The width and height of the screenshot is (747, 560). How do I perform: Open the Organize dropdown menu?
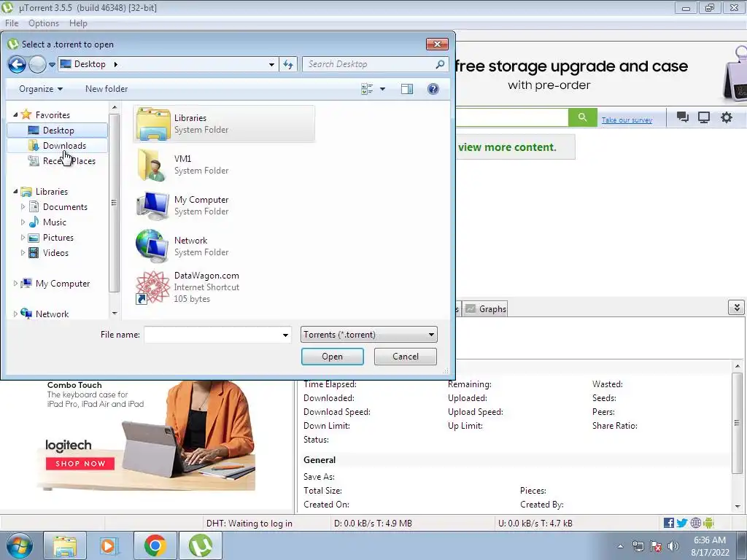[x=41, y=89]
